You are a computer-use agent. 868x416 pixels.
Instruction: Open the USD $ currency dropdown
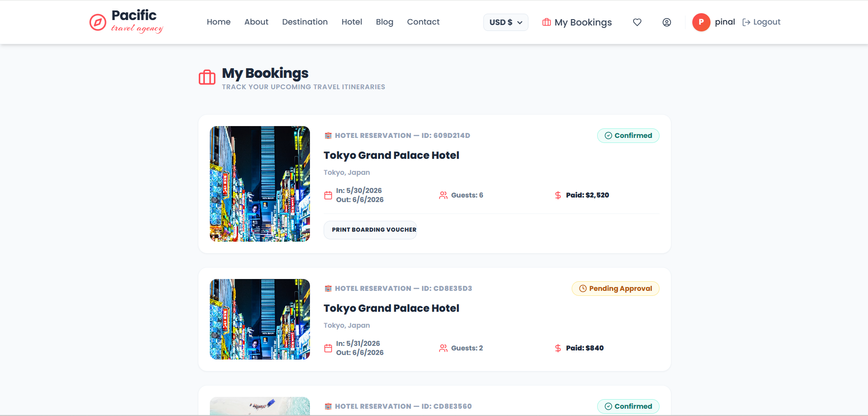(x=506, y=22)
